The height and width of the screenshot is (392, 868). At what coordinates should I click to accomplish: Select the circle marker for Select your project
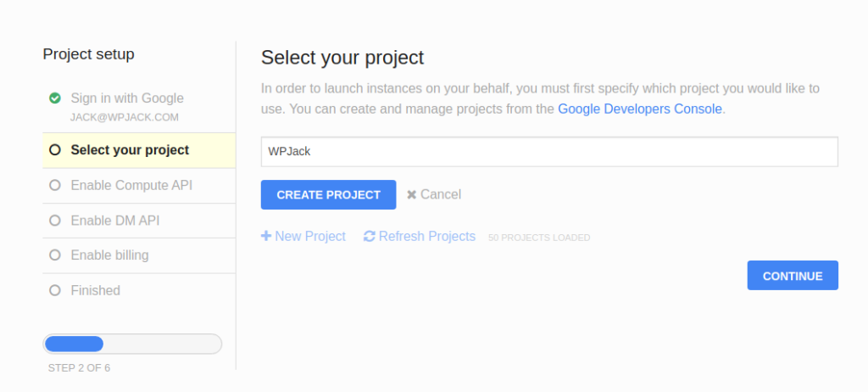(x=54, y=149)
